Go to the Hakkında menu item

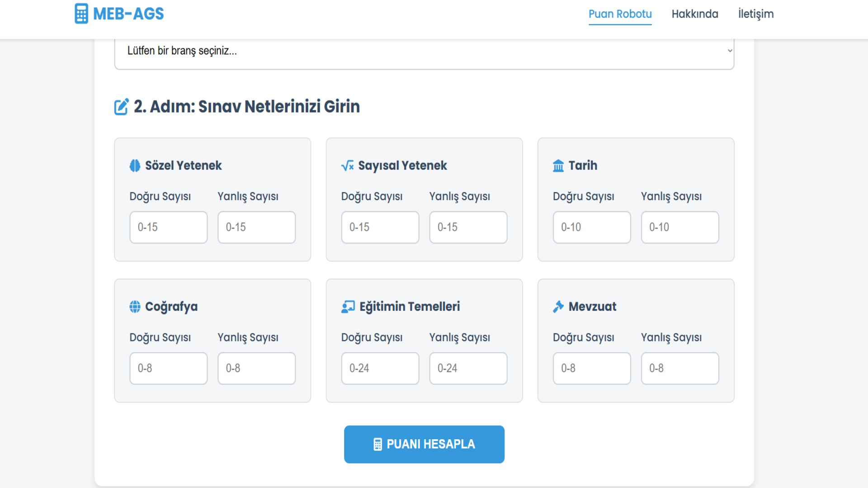pos(694,14)
